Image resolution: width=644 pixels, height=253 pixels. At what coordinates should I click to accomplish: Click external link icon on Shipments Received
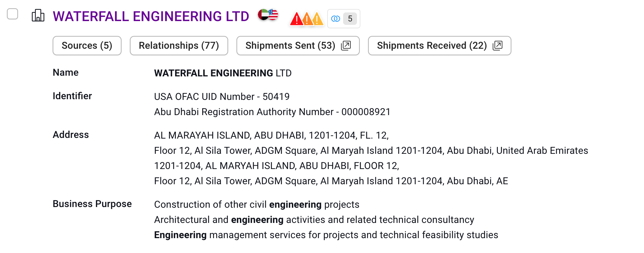point(498,46)
